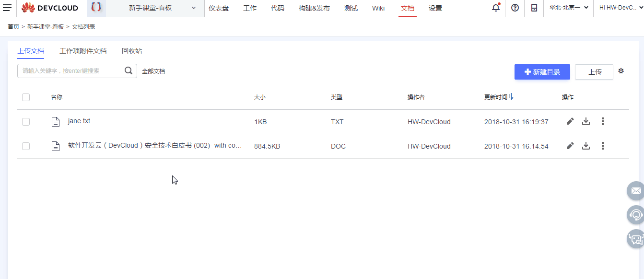Check the checkbox for jane.txt
Viewport: 644px width, 279px height.
coord(25,121)
